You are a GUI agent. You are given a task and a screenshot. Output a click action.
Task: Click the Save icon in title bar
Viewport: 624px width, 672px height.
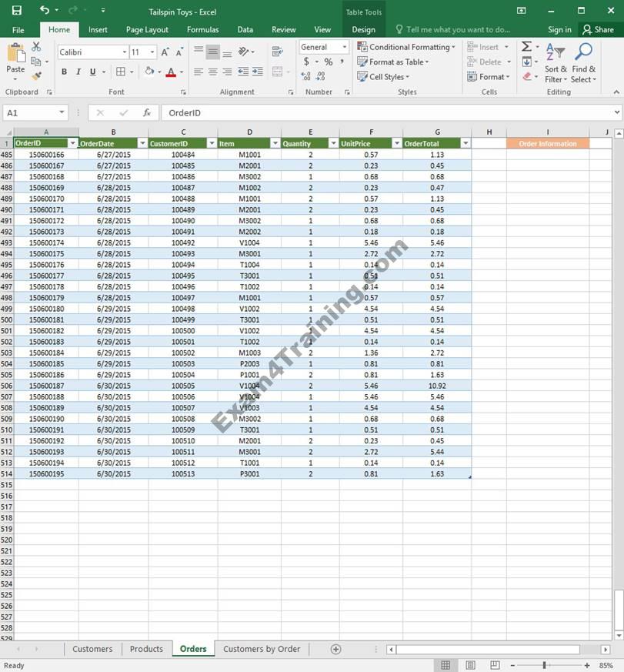17,11
